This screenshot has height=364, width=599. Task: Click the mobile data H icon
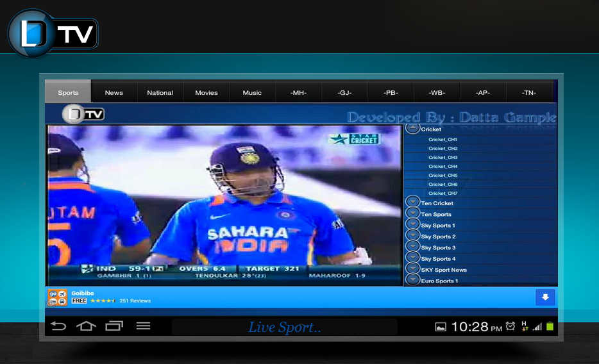click(x=525, y=326)
